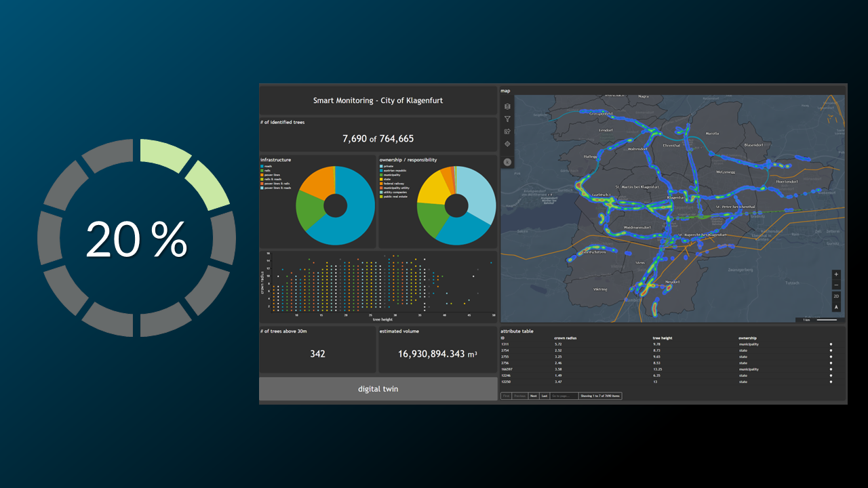
Task: Toggle 'power lines' legend entry in infrastructure
Action: click(270, 175)
